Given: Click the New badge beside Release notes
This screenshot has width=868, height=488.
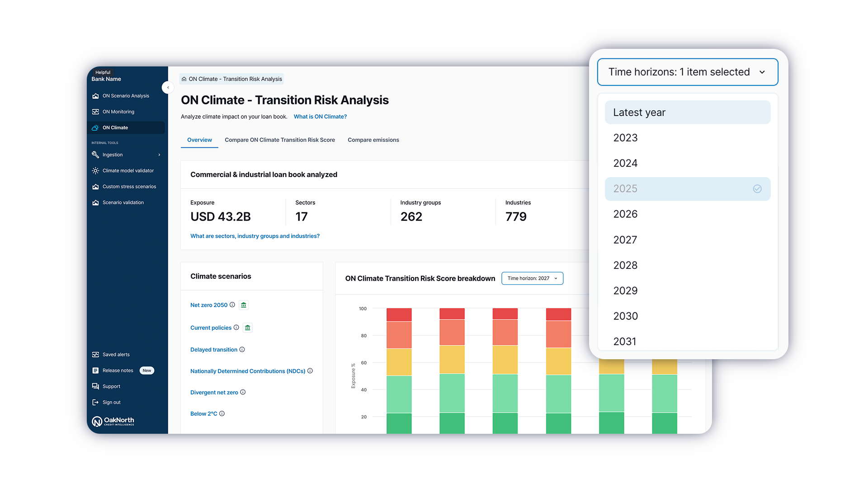Looking at the screenshot, I should pos(147,371).
